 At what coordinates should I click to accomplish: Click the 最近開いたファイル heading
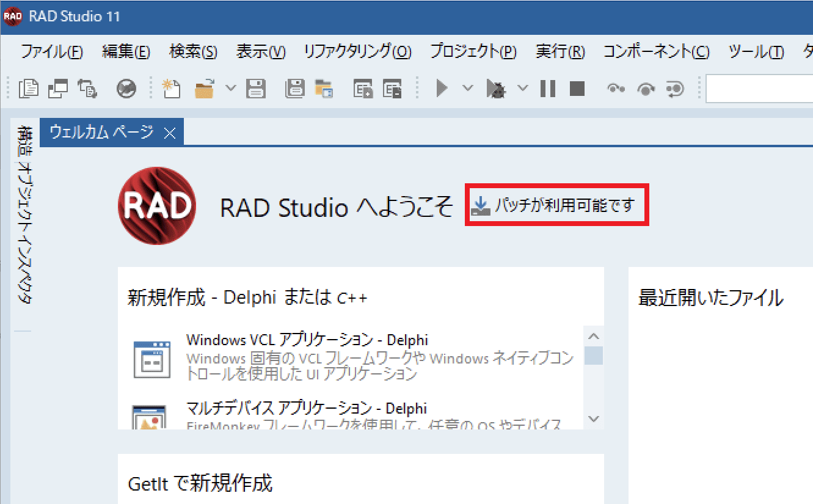pos(710,298)
